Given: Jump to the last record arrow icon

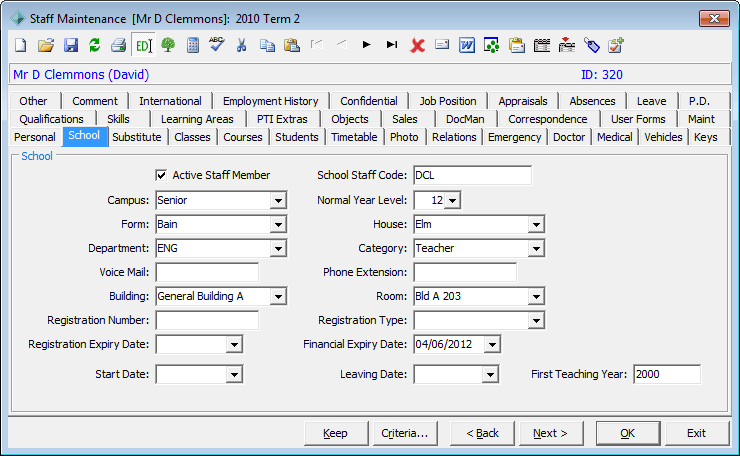Looking at the screenshot, I should click(x=392, y=45).
